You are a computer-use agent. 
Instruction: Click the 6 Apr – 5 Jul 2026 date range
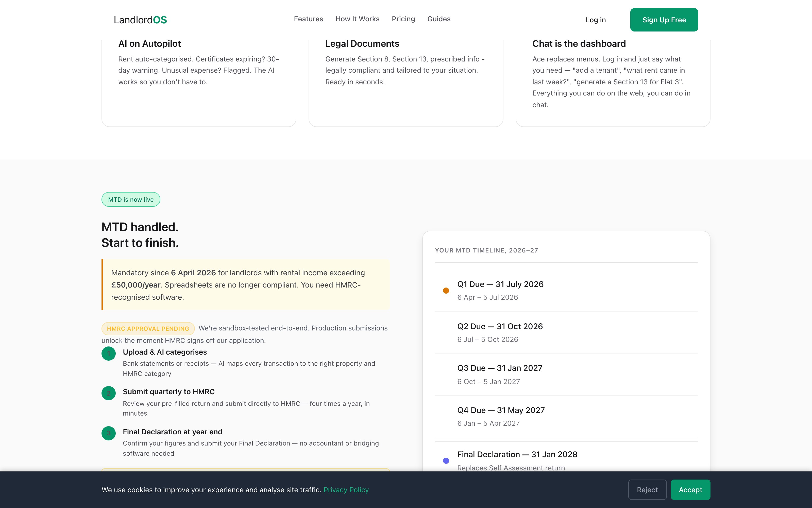click(x=487, y=297)
